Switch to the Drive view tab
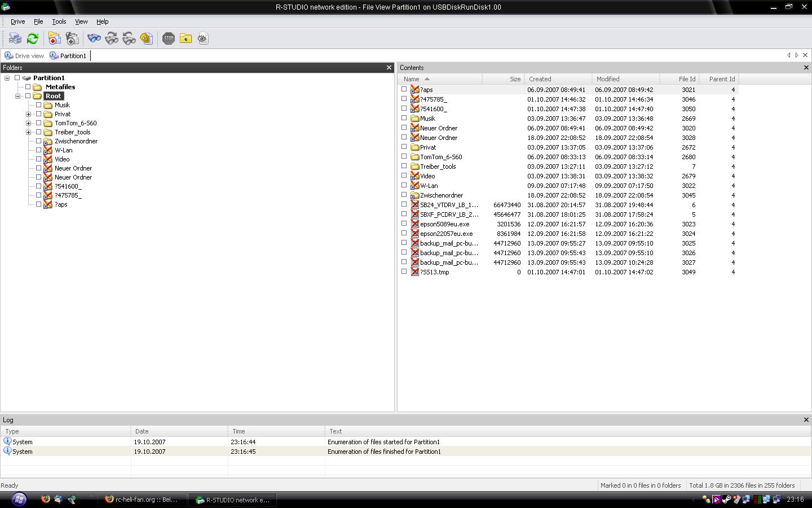The height and width of the screenshot is (508, 812). (x=24, y=56)
